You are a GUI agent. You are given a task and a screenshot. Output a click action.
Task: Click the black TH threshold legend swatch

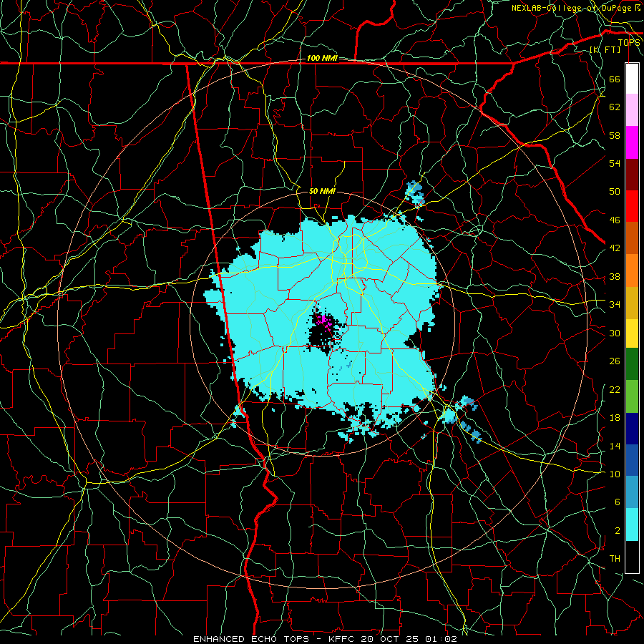pyautogui.click(x=632, y=557)
